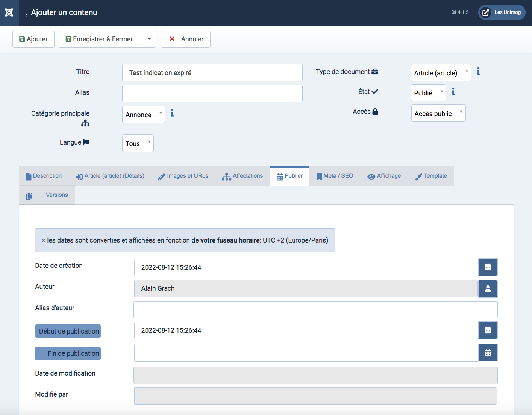The width and height of the screenshot is (532, 415).
Task: Switch to Images et URLs tab
Action: (x=183, y=176)
